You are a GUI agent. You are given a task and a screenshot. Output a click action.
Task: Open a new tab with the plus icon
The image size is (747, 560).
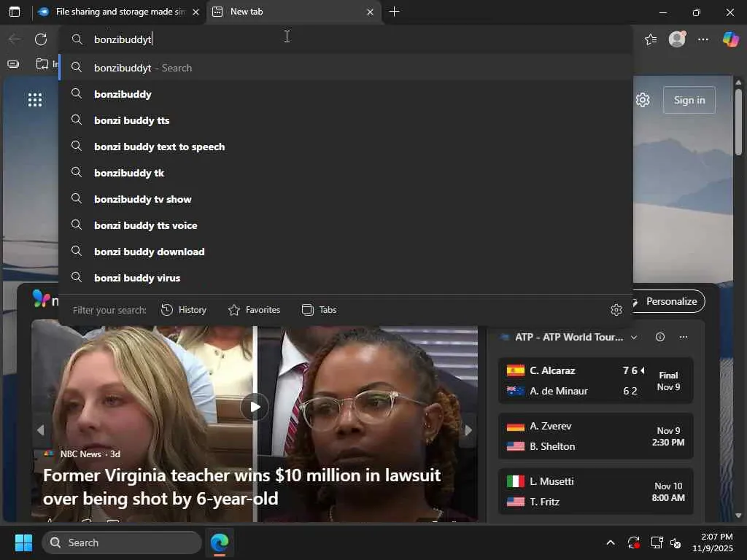tap(394, 12)
